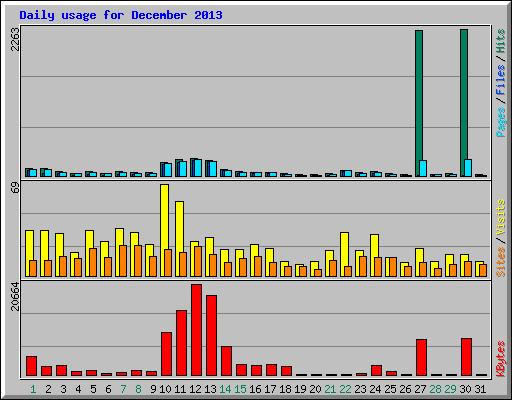Select the red KBytes bar for day 30
Screen dimensions: 512x400
[466, 357]
